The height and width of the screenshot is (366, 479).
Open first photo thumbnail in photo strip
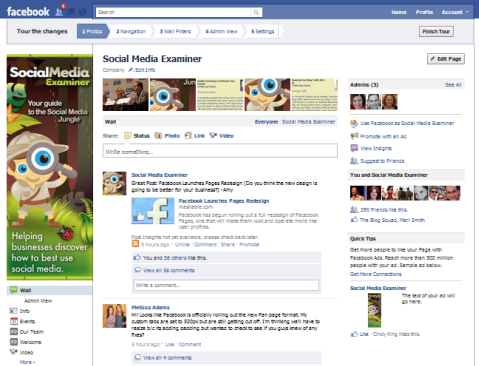(x=125, y=95)
